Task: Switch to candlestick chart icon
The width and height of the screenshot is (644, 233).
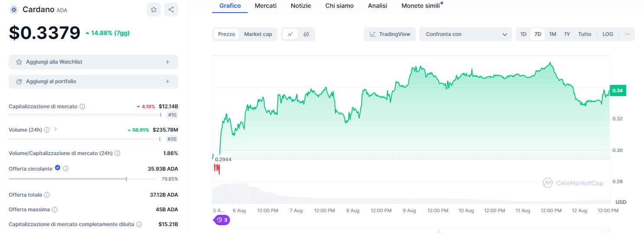Action: point(306,34)
